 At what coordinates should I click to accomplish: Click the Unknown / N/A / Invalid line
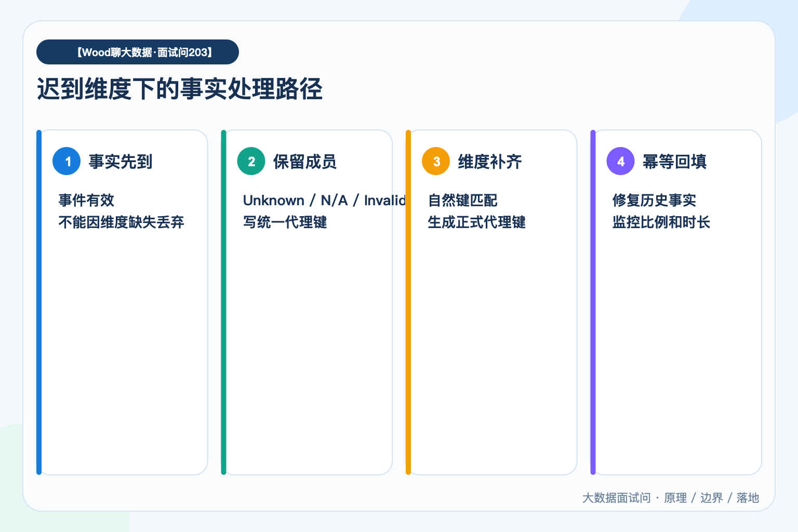(x=324, y=200)
